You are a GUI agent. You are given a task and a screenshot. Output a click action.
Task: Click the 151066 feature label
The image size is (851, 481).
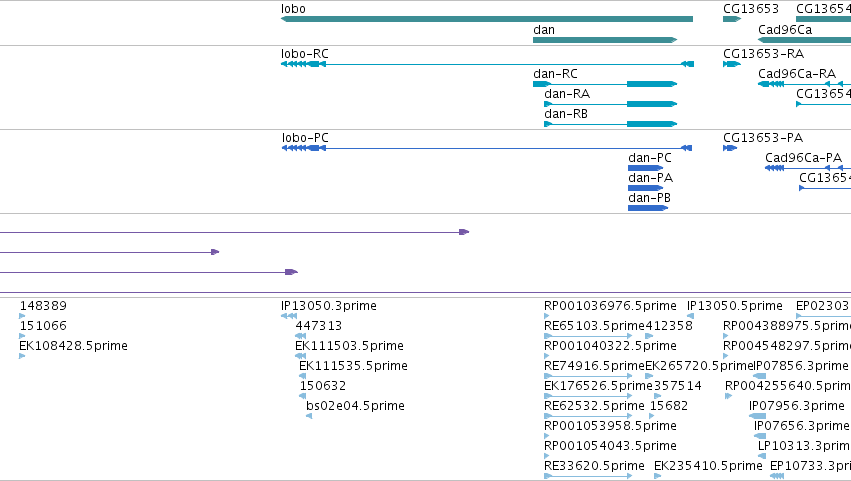[x=43, y=326]
